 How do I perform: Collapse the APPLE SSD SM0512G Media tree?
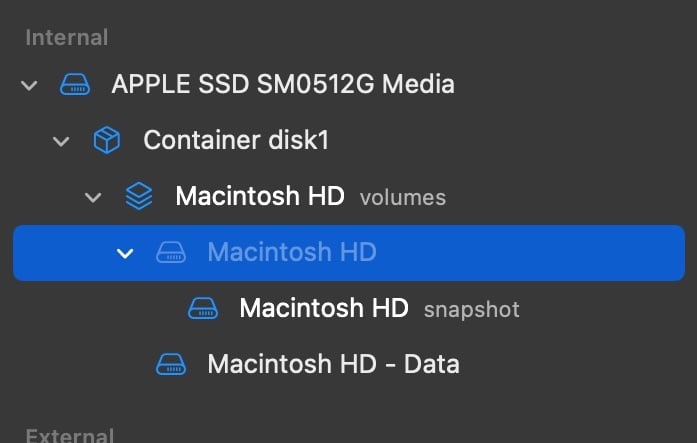pyautogui.click(x=29, y=84)
